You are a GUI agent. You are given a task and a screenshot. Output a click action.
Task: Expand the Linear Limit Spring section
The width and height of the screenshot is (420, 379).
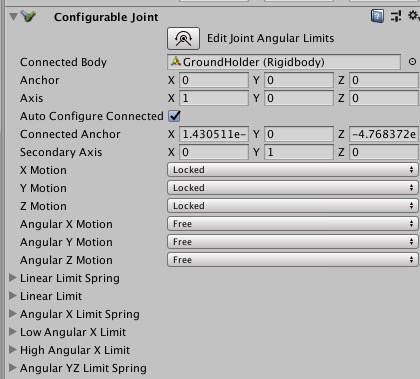pyautogui.click(x=13, y=278)
